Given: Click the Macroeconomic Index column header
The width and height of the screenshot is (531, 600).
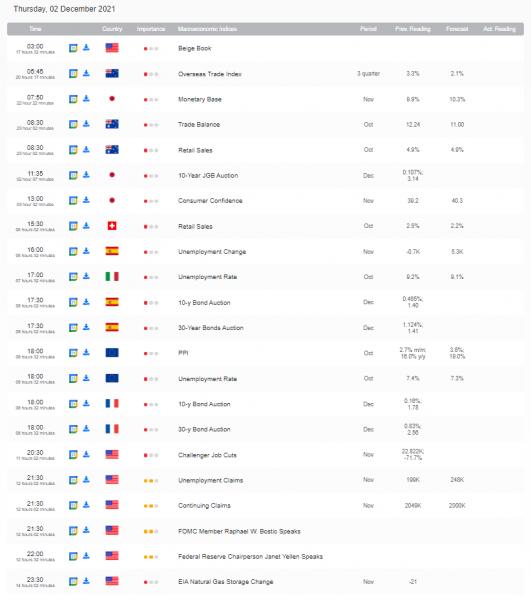Looking at the screenshot, I should point(207,29).
